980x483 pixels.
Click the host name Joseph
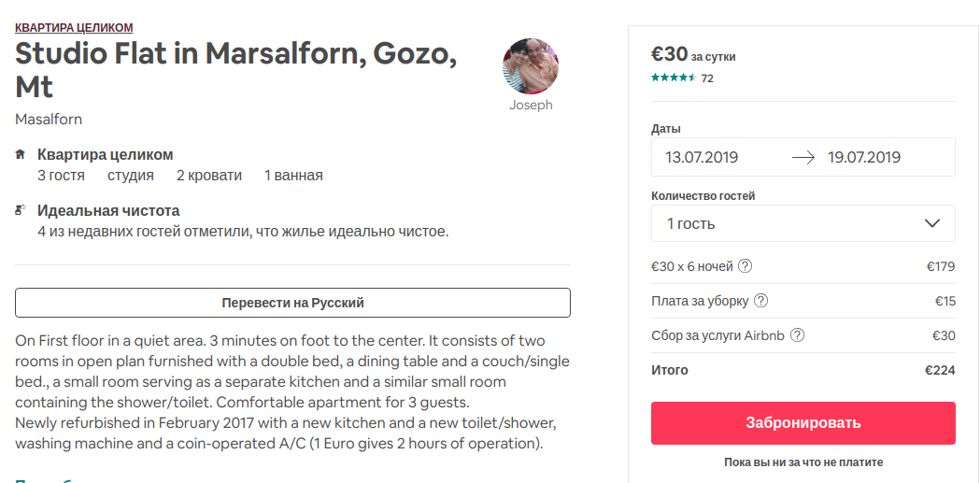pos(531,106)
